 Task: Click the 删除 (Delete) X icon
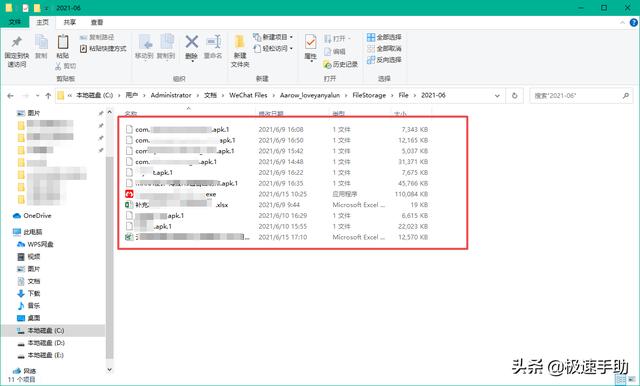click(191, 42)
